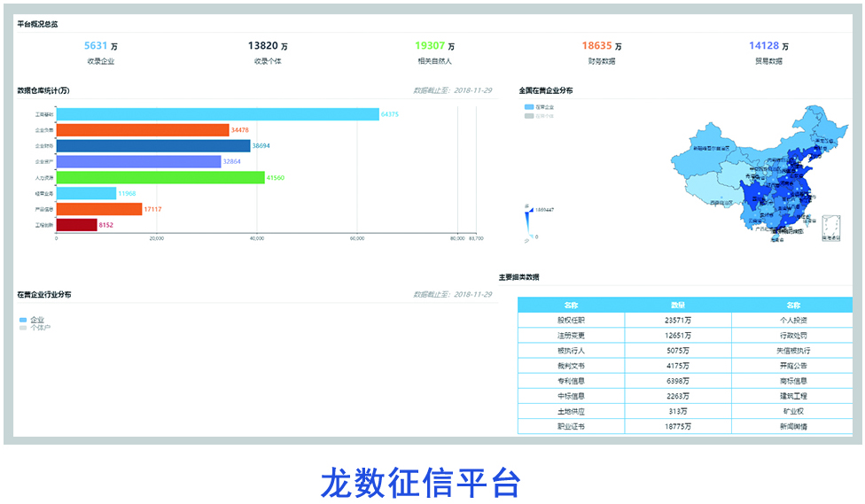Click the 数据仓库统计(万) chart title
865x504 pixels.
coord(43,90)
